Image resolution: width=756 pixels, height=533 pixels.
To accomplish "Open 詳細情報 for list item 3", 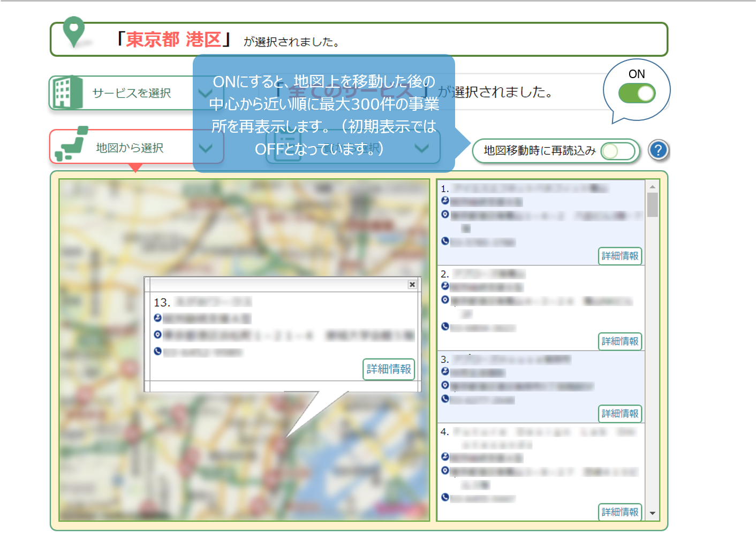I will [620, 414].
